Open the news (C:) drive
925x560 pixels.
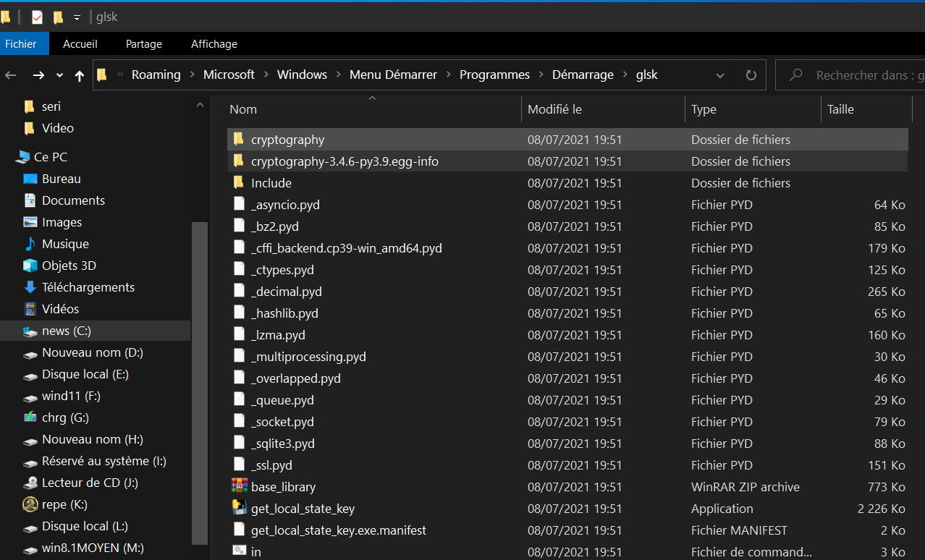[x=67, y=331]
